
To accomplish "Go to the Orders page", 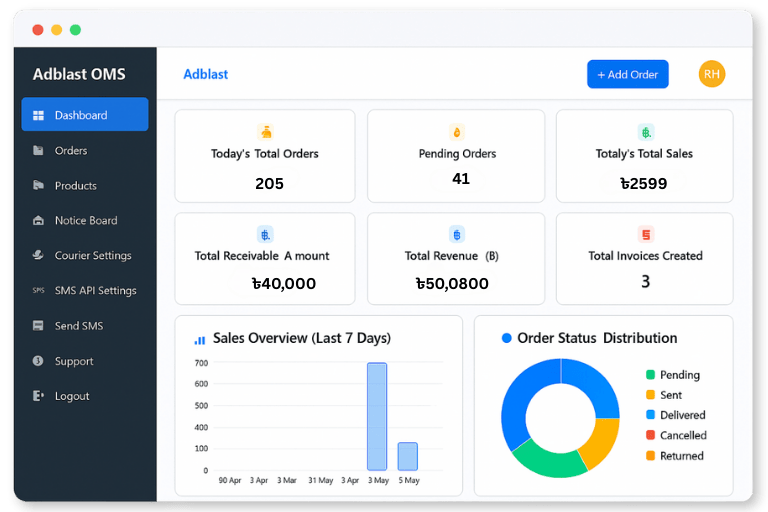I will point(85,150).
